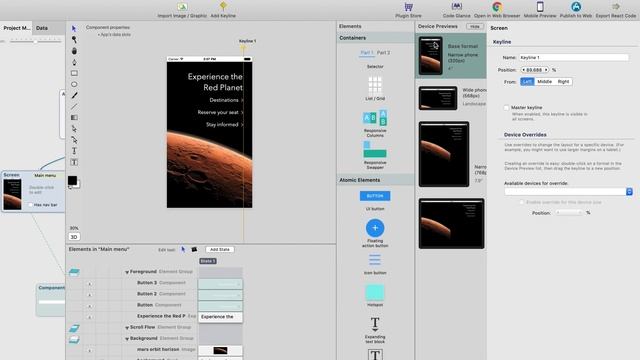Launch Mobile Preview from the toolbar
The height and width of the screenshot is (360, 640).
540,10
